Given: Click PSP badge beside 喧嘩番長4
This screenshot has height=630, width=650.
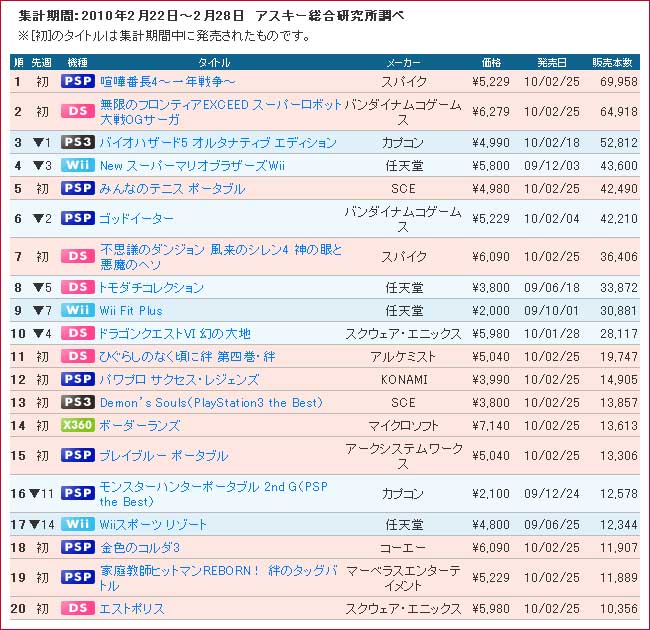Looking at the screenshot, I should (78, 81).
